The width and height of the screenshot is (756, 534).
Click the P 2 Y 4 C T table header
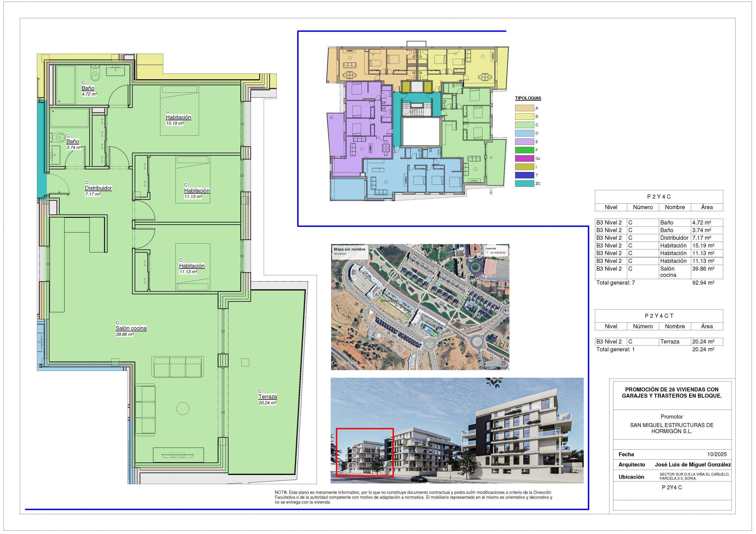pyautogui.click(x=659, y=316)
